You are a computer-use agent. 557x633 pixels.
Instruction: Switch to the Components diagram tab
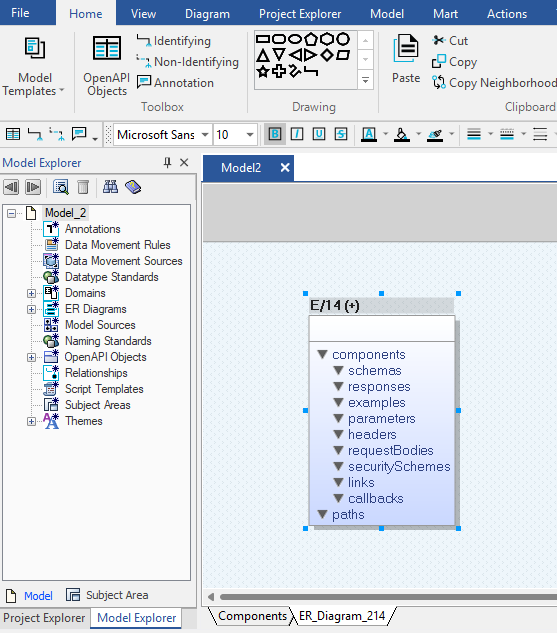tap(252, 616)
